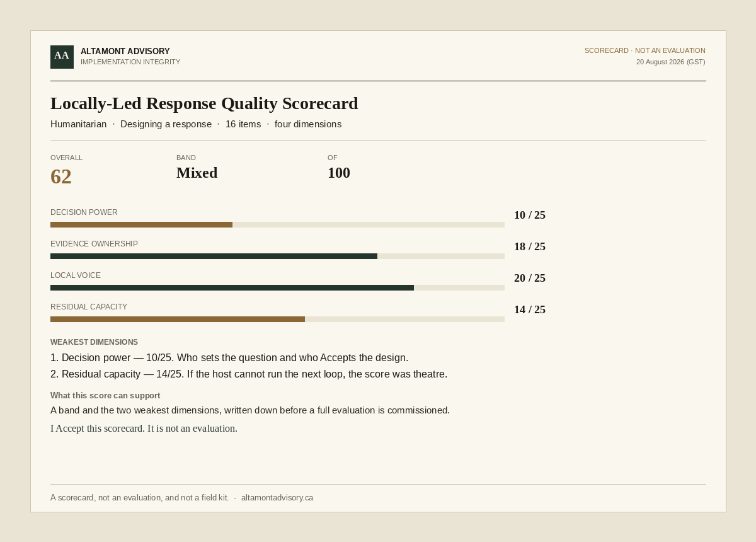This screenshot has height=542, width=756.
Task: Click the RESIDUAL CAPACITY label
Action: 89,307
